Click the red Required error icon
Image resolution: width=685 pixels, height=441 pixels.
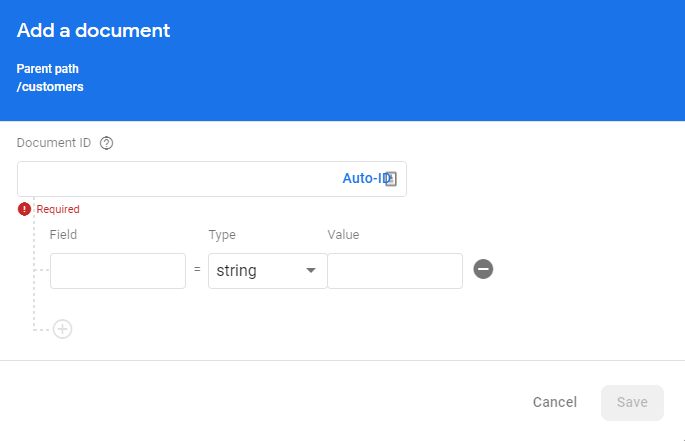click(x=24, y=209)
